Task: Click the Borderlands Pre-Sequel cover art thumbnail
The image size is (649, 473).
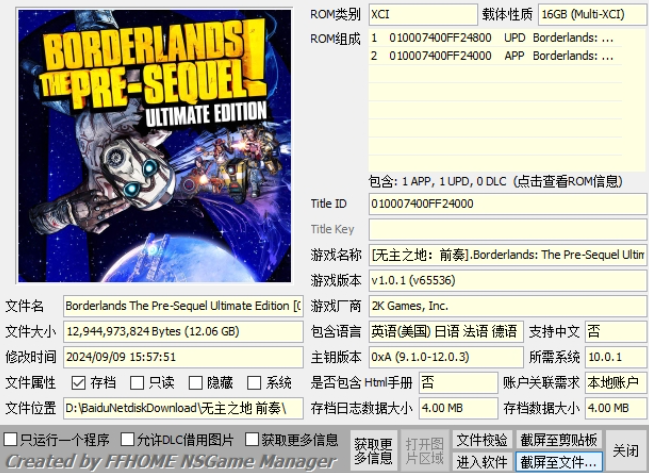Action: click(154, 146)
